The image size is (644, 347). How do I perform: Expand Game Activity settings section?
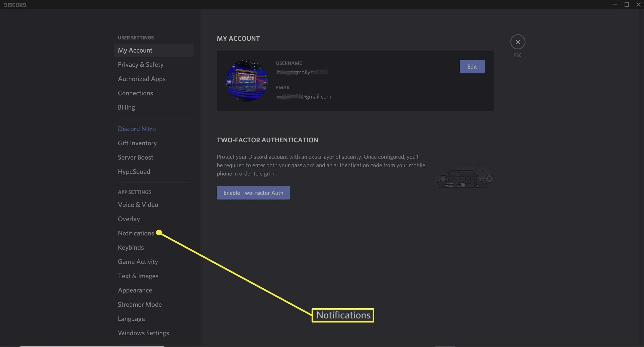point(138,262)
